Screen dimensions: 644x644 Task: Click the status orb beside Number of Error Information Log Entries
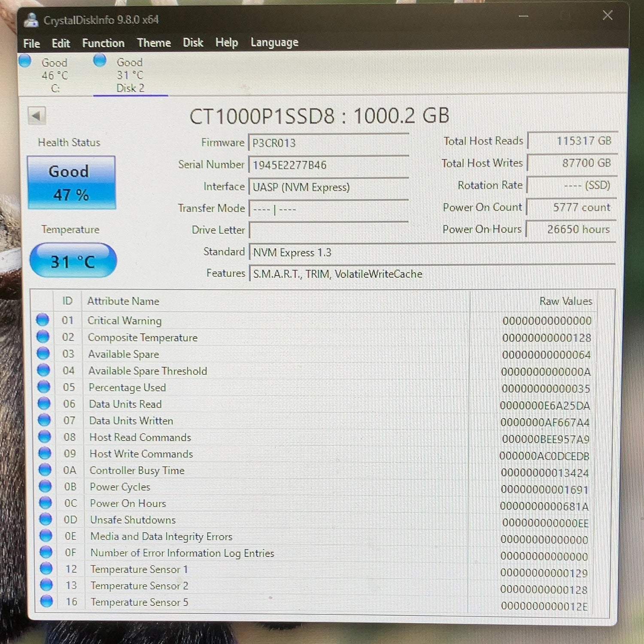pyautogui.click(x=46, y=552)
